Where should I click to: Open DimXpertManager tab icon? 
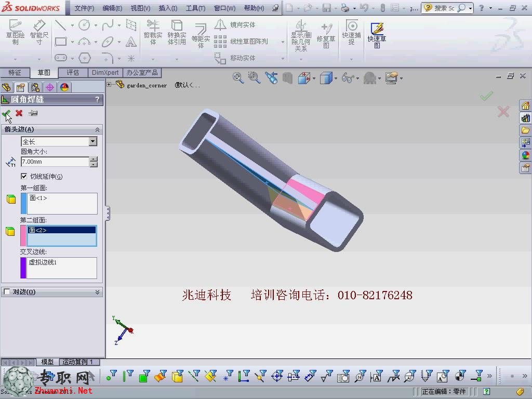[x=50, y=87]
